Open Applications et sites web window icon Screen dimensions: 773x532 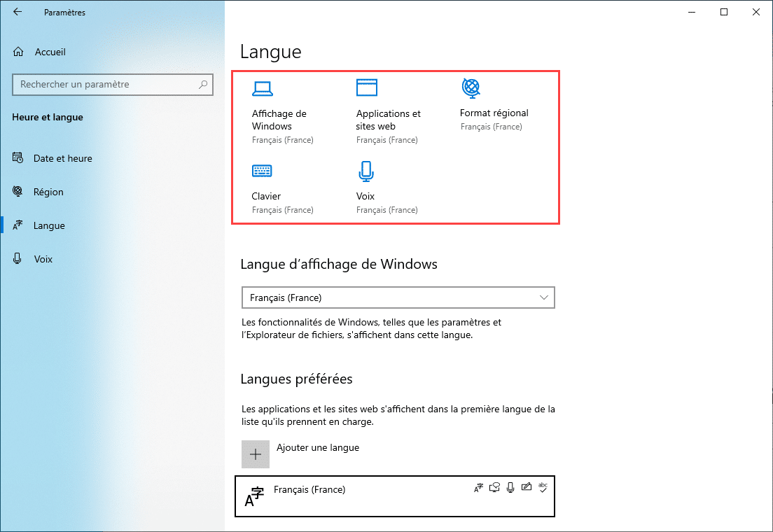367,87
